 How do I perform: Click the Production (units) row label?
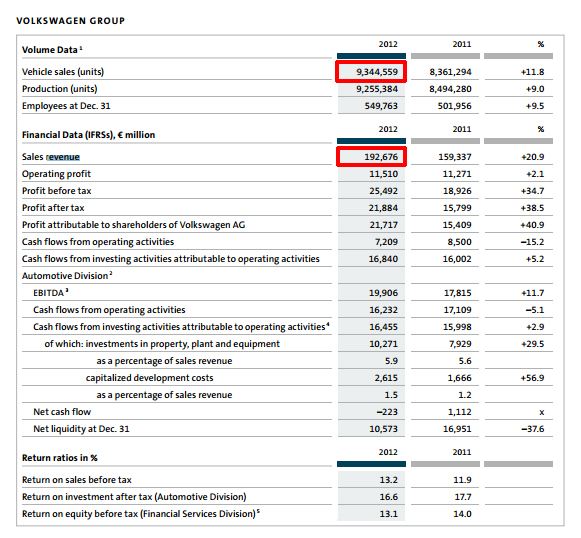pyautogui.click(x=60, y=89)
